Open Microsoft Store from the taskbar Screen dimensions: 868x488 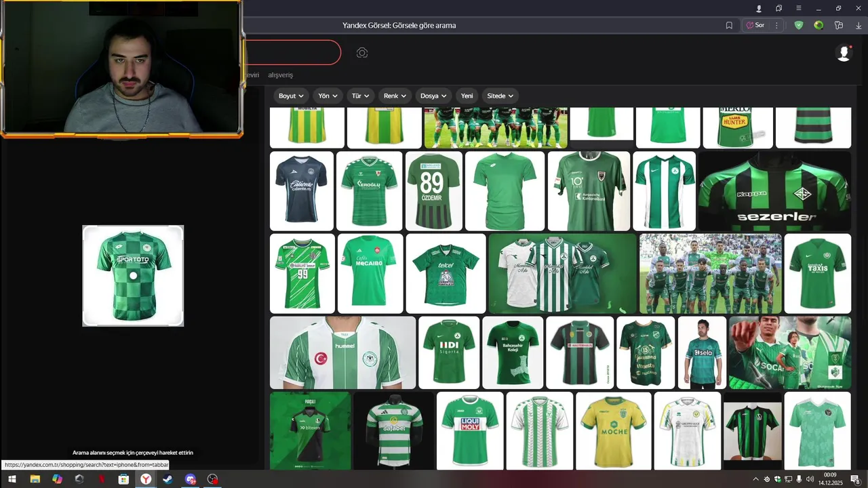point(123,479)
